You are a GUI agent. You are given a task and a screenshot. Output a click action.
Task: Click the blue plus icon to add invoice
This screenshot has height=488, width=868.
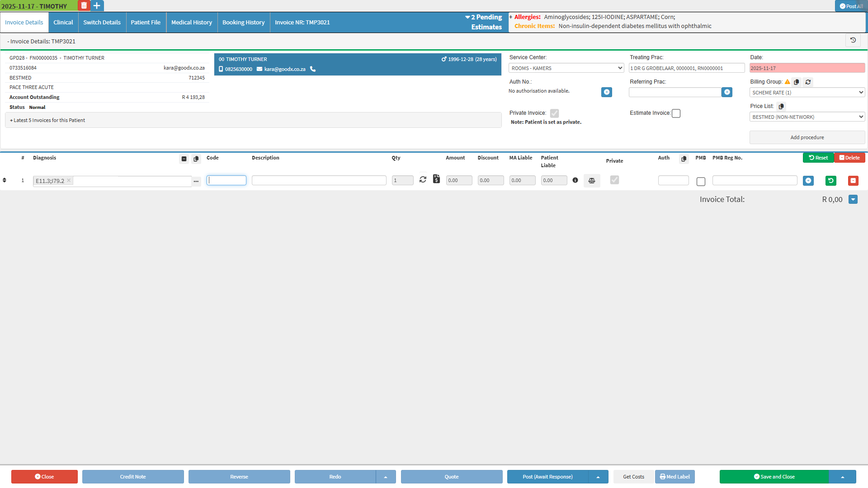click(97, 6)
